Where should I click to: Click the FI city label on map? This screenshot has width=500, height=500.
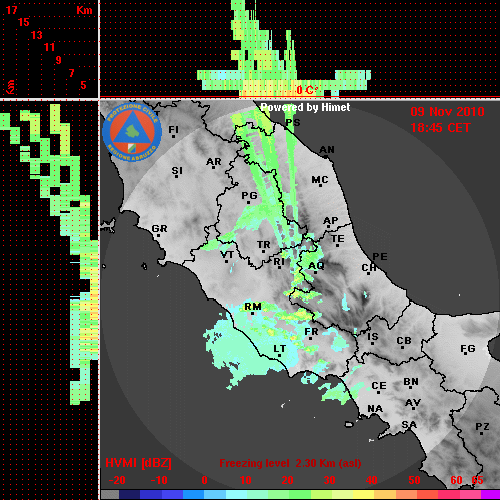[173, 129]
